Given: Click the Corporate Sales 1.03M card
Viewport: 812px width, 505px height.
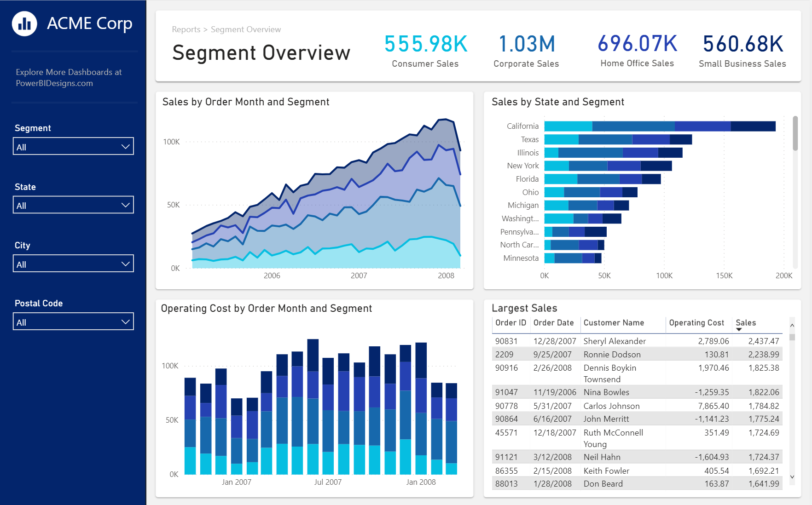Looking at the screenshot, I should pos(526,51).
